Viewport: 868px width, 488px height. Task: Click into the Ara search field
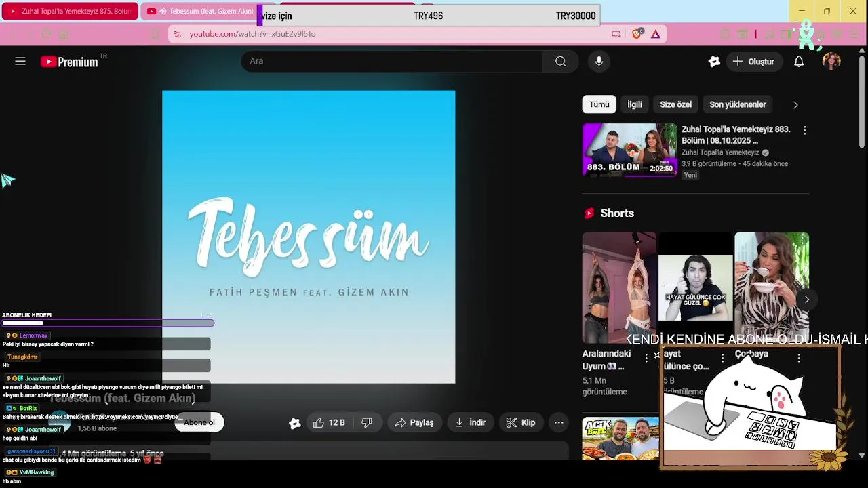coord(392,61)
